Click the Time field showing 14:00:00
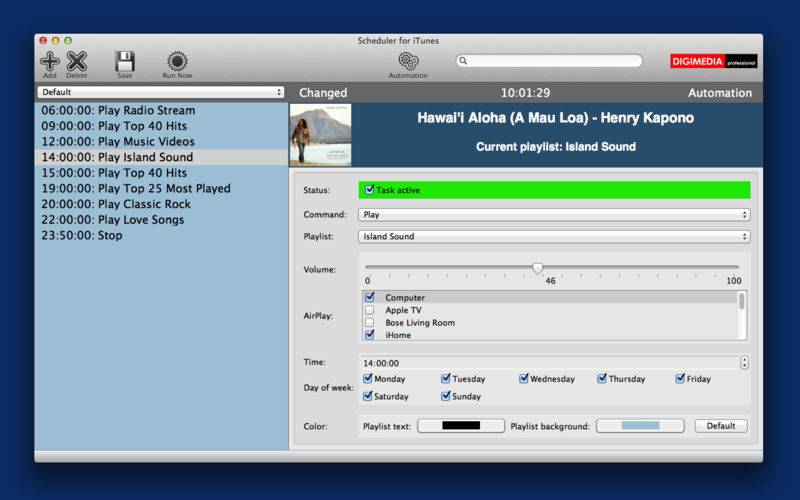This screenshot has height=500, width=800. click(549, 363)
